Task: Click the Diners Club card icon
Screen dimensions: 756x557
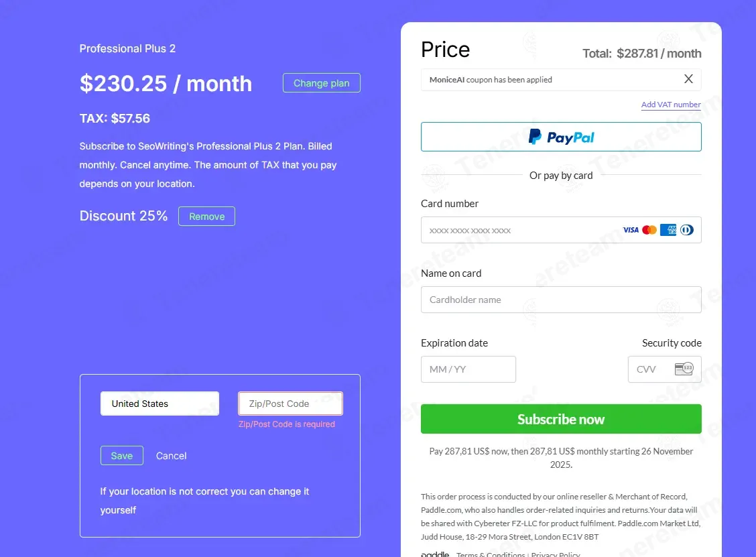Action: point(686,230)
